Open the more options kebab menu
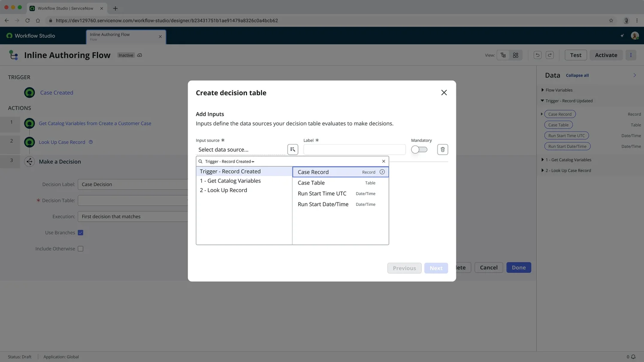This screenshot has height=362, width=644. click(631, 55)
